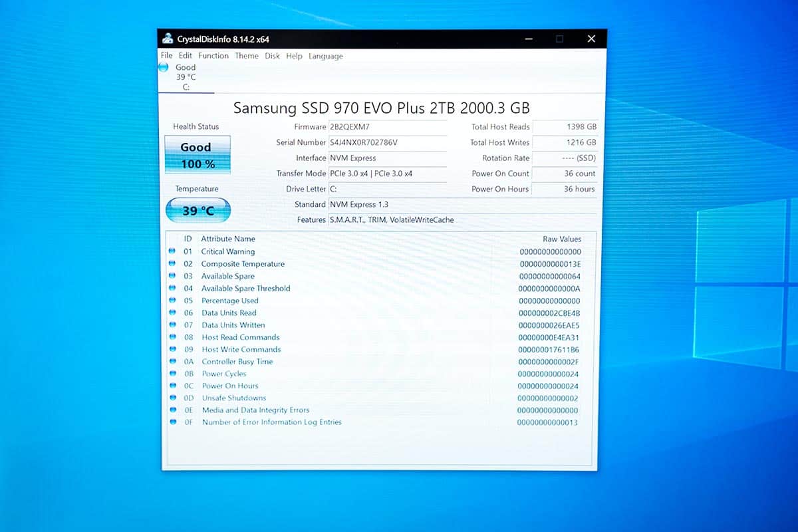Click the Attribute Name column header

click(228, 239)
